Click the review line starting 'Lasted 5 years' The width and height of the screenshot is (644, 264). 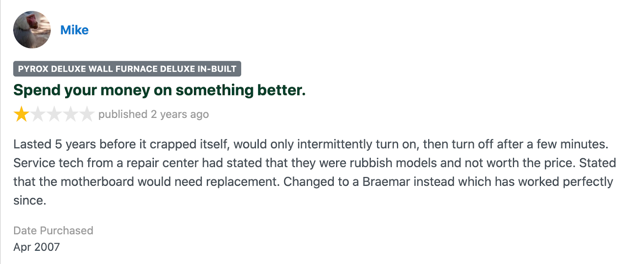(311, 144)
